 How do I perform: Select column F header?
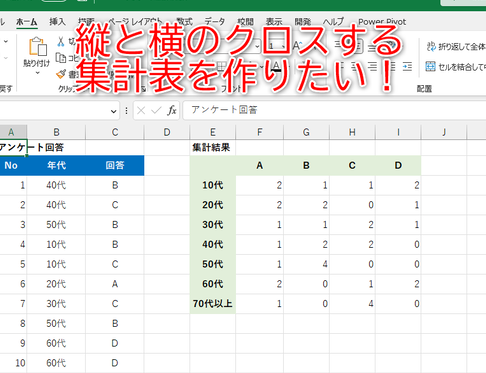pos(260,132)
